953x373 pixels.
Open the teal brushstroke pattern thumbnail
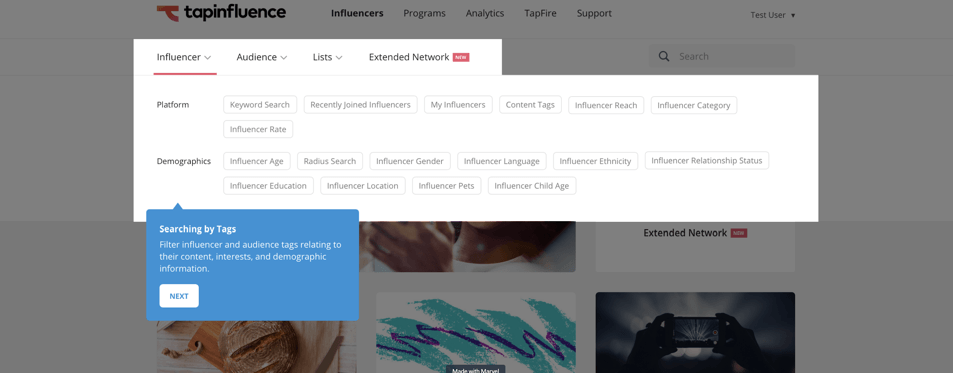click(x=476, y=332)
